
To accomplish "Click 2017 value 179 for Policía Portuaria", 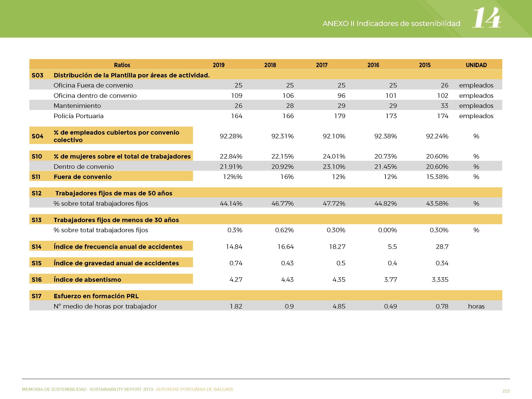I will [x=340, y=116].
